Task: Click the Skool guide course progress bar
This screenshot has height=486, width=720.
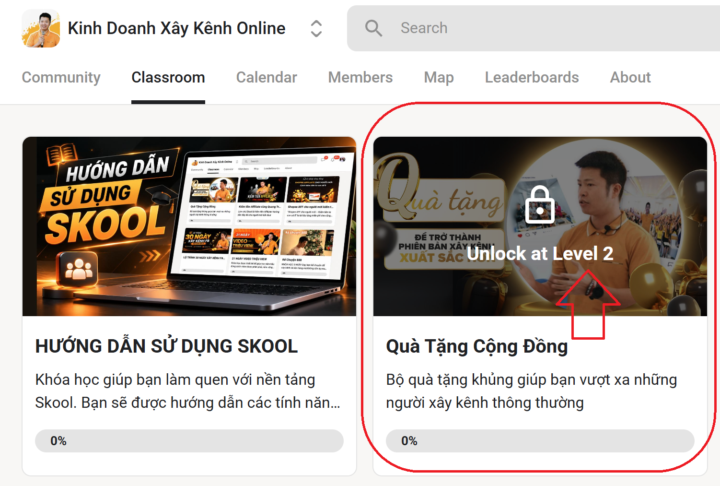Action: pyautogui.click(x=189, y=441)
